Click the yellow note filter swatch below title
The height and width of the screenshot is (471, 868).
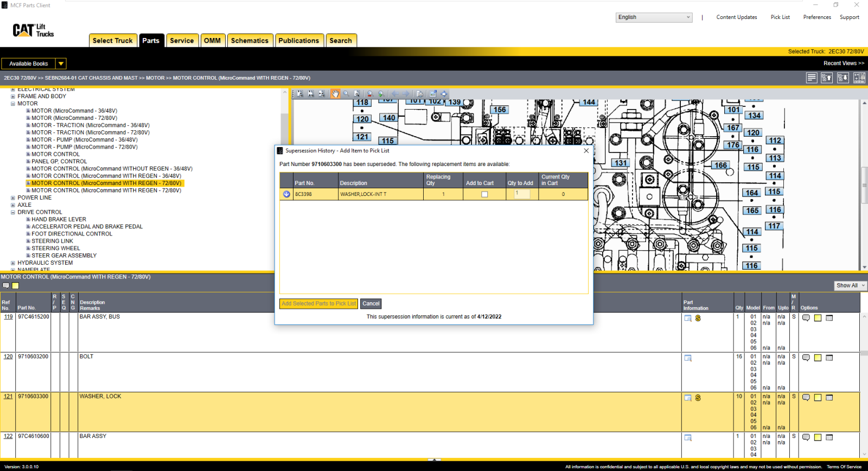coord(15,285)
